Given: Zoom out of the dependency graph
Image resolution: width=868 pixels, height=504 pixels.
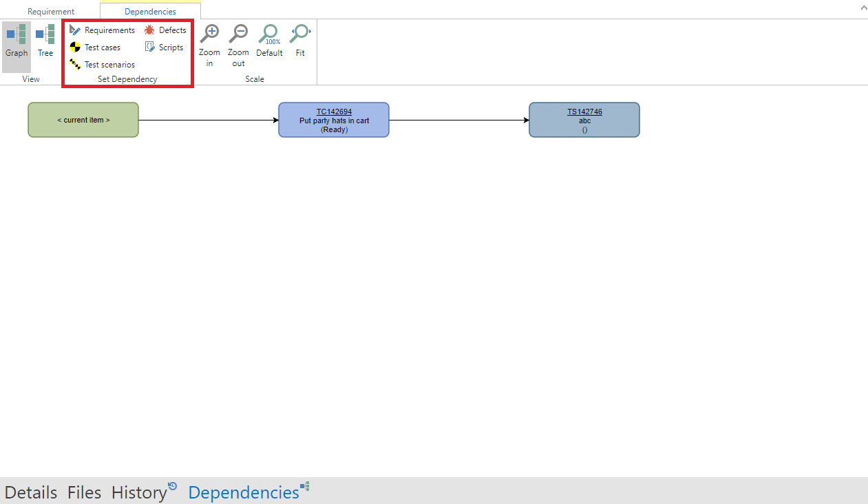Looking at the screenshot, I should coord(238,45).
